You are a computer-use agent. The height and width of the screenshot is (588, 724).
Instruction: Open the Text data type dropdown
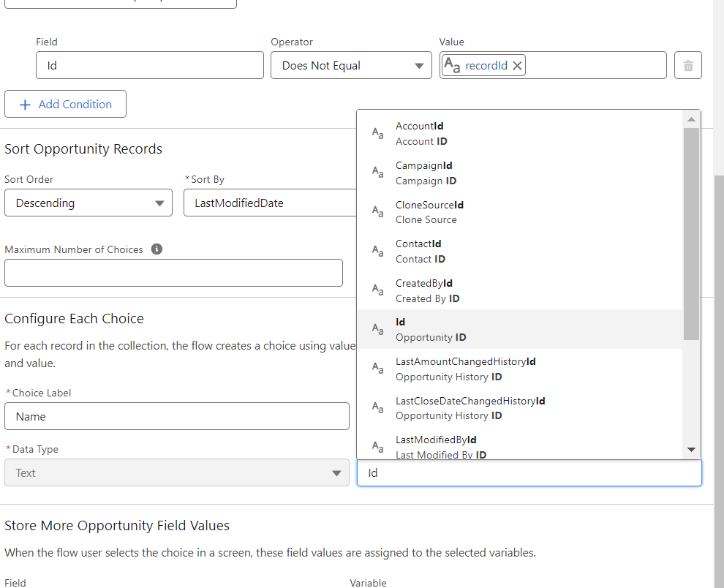click(x=177, y=472)
